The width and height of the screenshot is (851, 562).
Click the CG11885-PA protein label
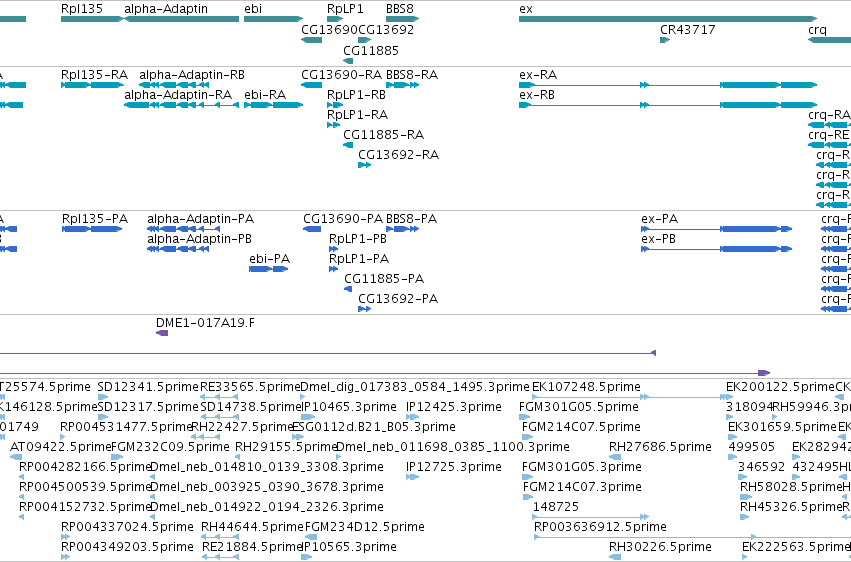click(x=384, y=279)
